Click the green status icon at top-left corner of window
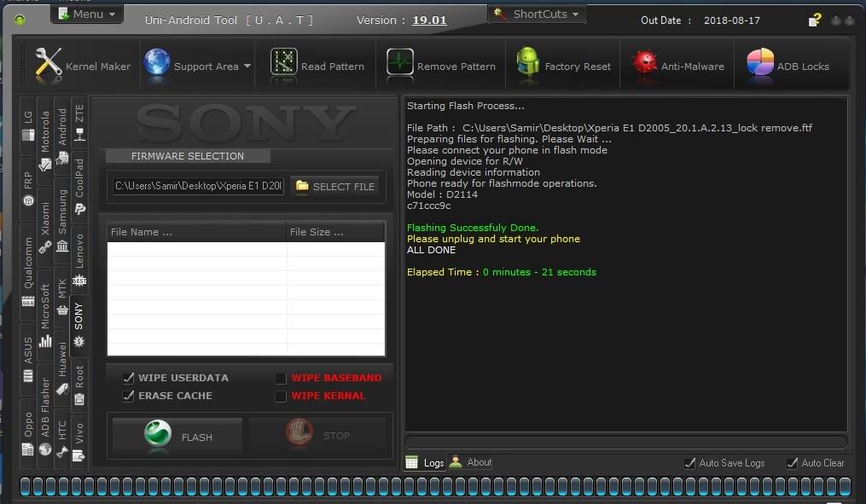866x504 pixels. tap(20, 20)
